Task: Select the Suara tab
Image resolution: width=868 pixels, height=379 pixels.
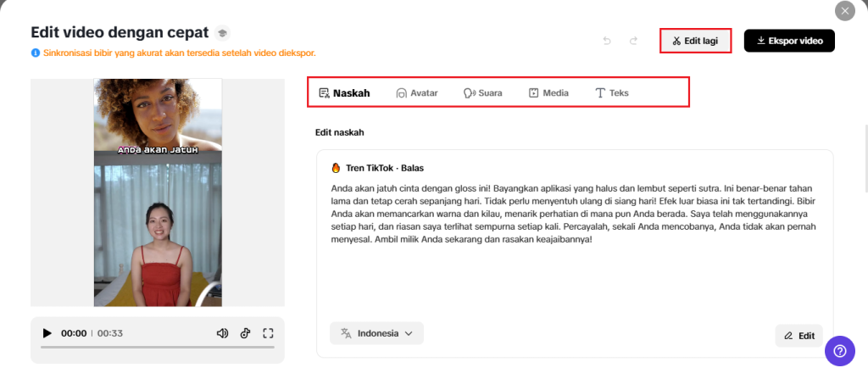Action: (x=482, y=93)
